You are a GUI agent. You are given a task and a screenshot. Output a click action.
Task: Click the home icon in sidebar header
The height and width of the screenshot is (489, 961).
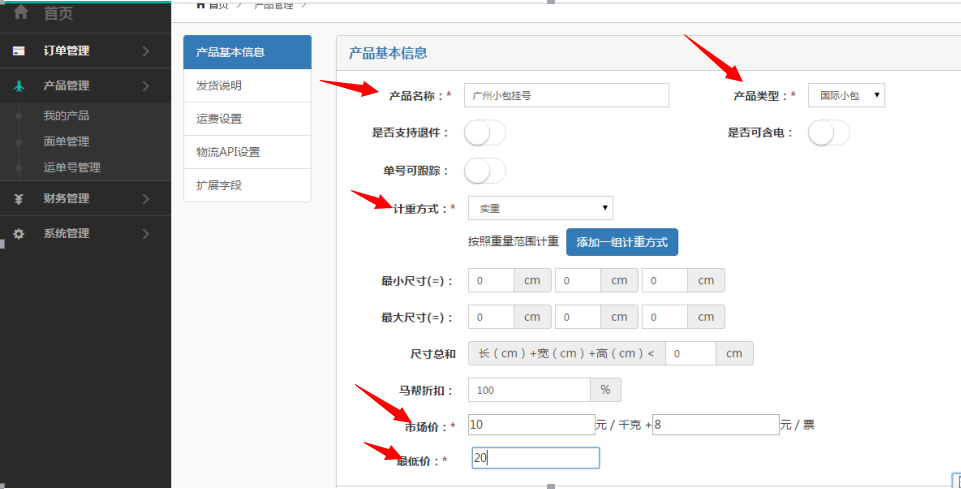coord(20,13)
